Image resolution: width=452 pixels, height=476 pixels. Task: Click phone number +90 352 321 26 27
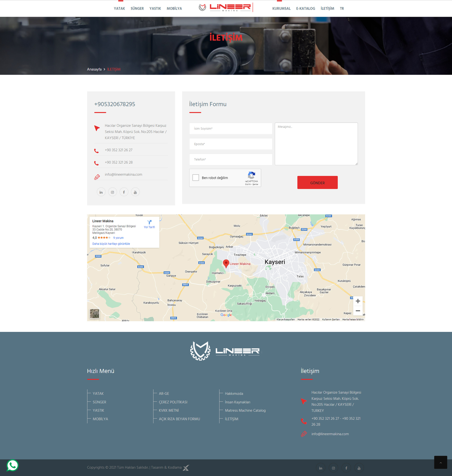pos(118,150)
